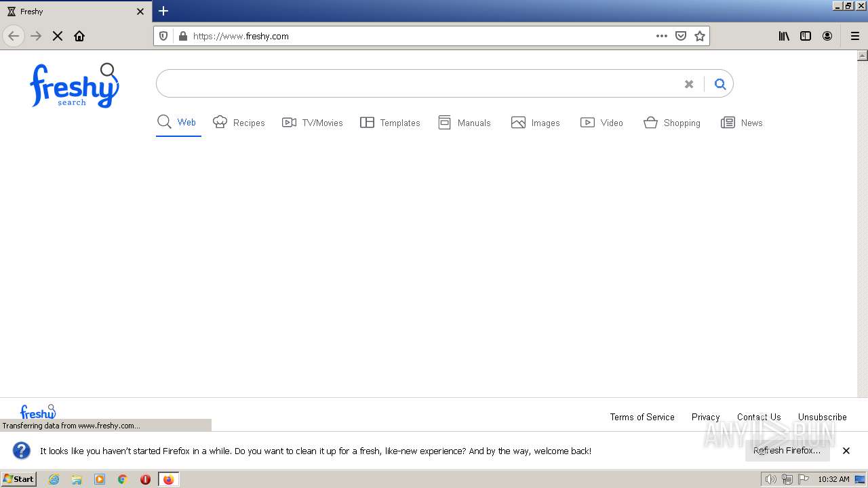Viewport: 868px width, 488px height.
Task: Open tracking protection shield icon
Action: [163, 36]
